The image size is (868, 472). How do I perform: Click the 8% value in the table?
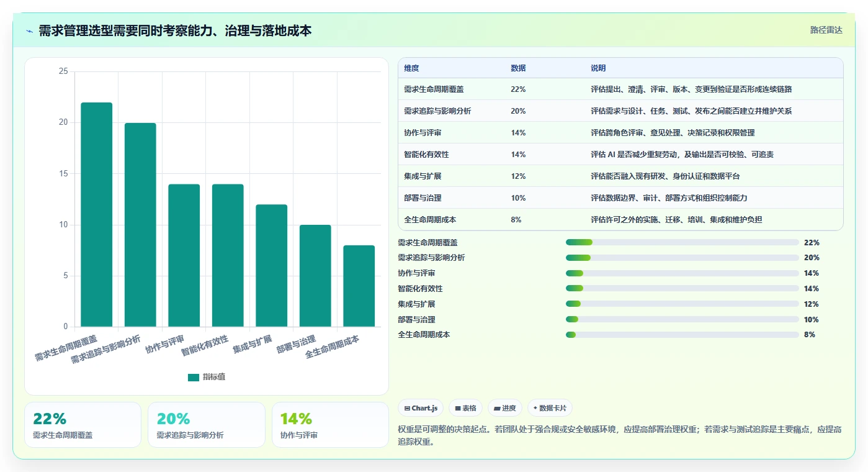516,220
